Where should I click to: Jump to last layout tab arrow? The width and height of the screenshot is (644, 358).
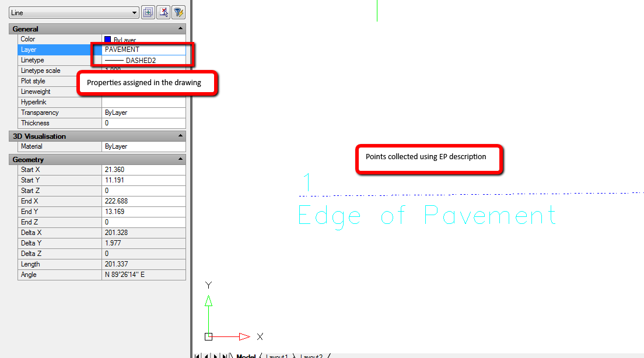(x=225, y=355)
